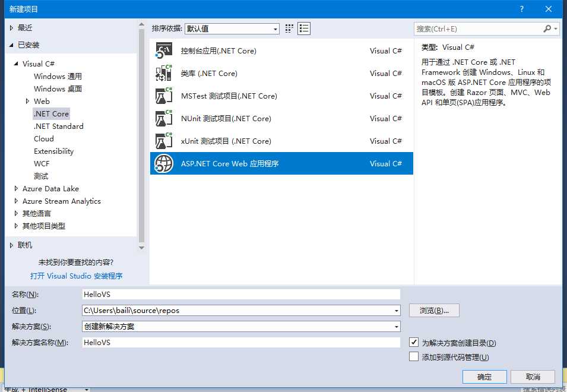Enable 为解决方案创建目录 checkbox
This screenshot has height=392, width=567.
[414, 342]
